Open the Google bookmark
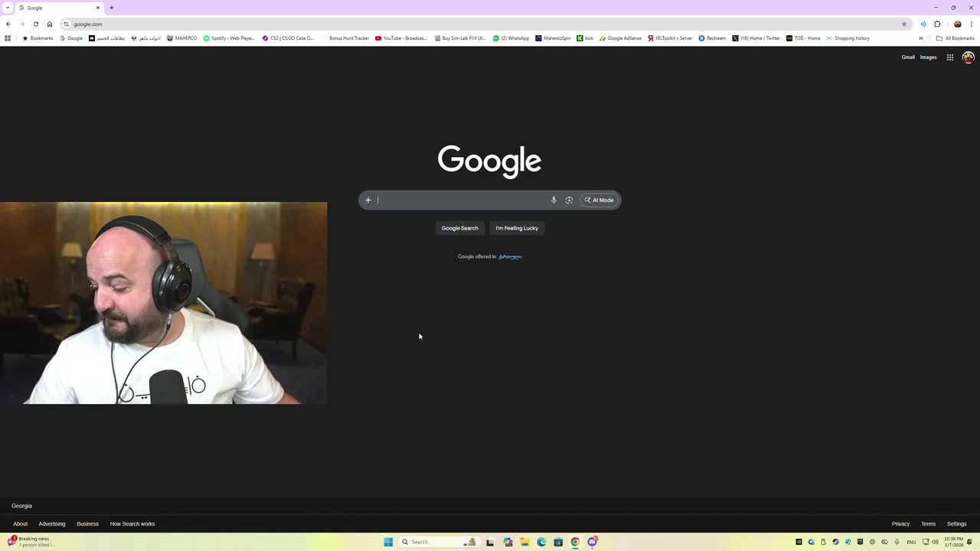Image resolution: width=980 pixels, height=551 pixels. point(71,38)
